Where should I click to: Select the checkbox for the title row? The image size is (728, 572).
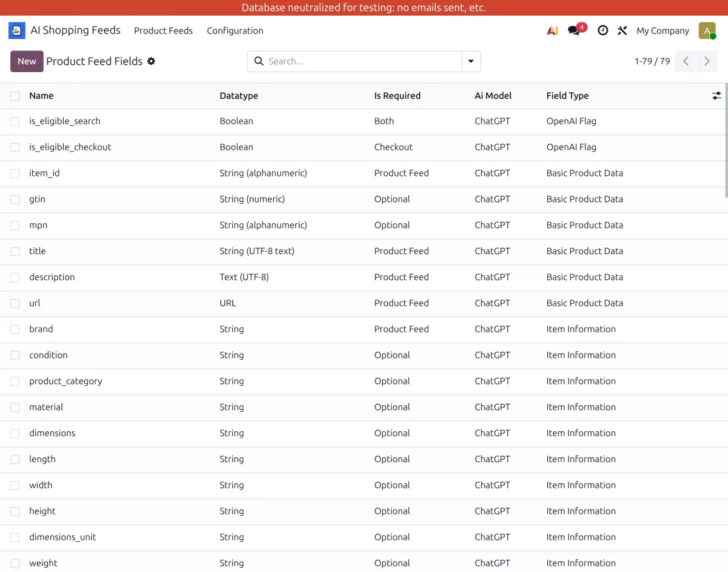click(x=15, y=251)
